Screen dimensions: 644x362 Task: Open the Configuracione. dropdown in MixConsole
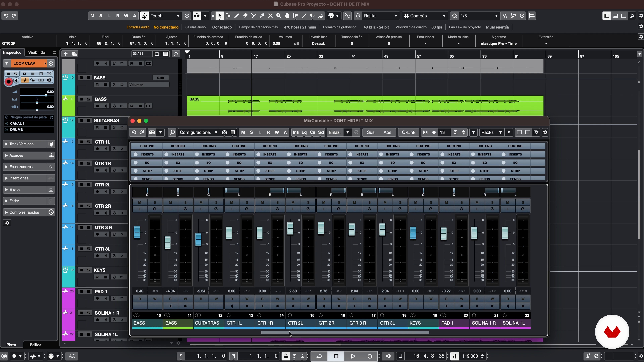click(199, 132)
